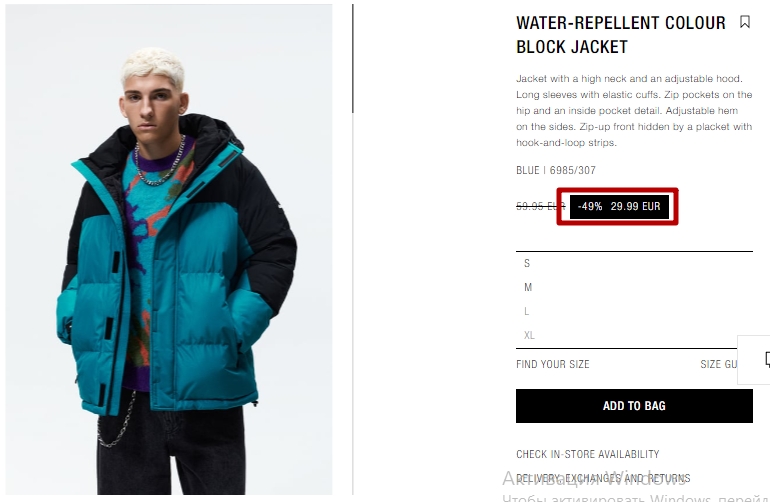This screenshot has height=502, width=770.
Task: Open the chat widget icon at right edge
Action: 767,359
